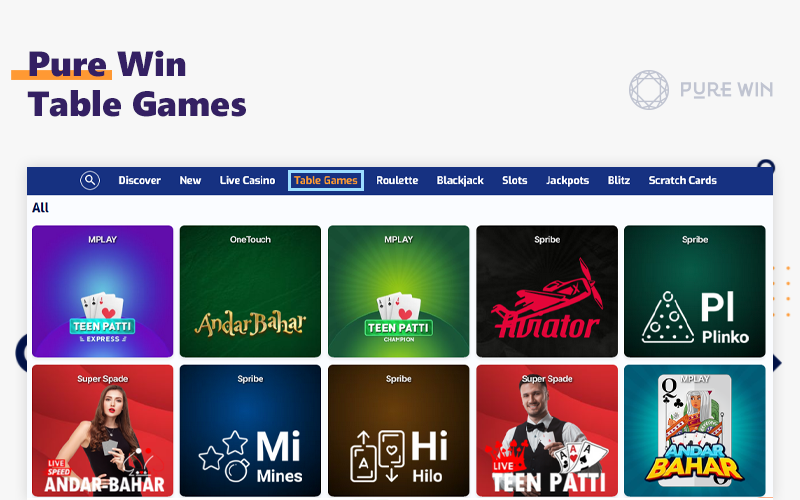Open the Blackjack category
Image resolution: width=800 pixels, height=500 pixels.
click(460, 180)
